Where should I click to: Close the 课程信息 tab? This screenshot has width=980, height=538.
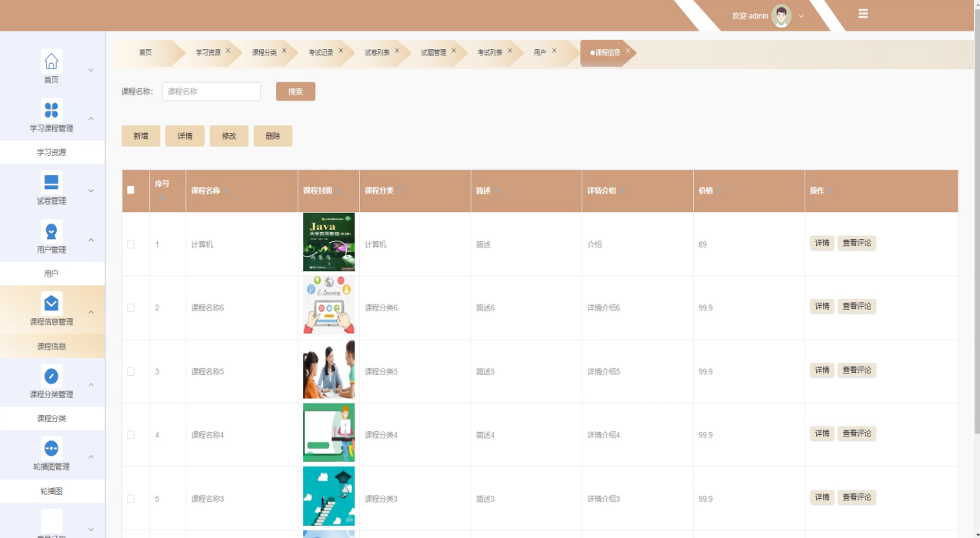point(628,51)
